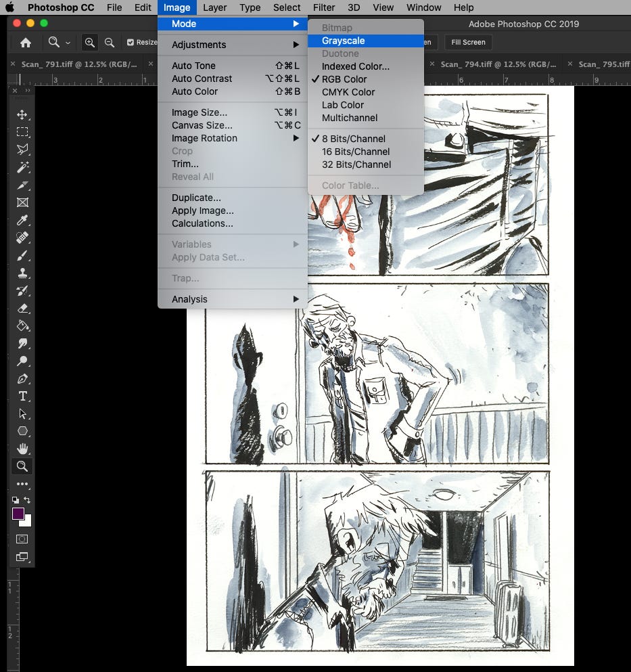The image size is (631, 672).
Task: Expand the toolbar double-arrow toggle
Action: coord(28,91)
